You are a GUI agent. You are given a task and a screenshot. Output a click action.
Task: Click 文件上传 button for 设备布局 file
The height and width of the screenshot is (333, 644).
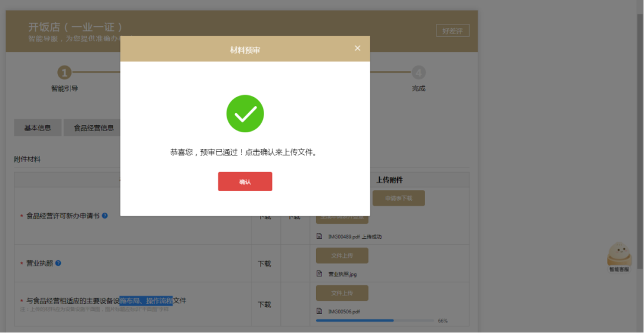pyautogui.click(x=342, y=293)
